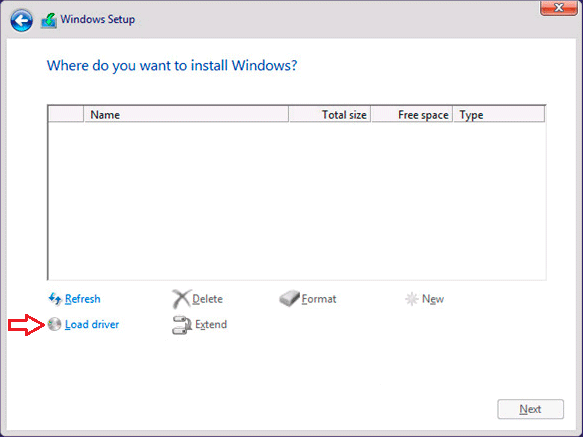Select the Delete text link

point(207,299)
